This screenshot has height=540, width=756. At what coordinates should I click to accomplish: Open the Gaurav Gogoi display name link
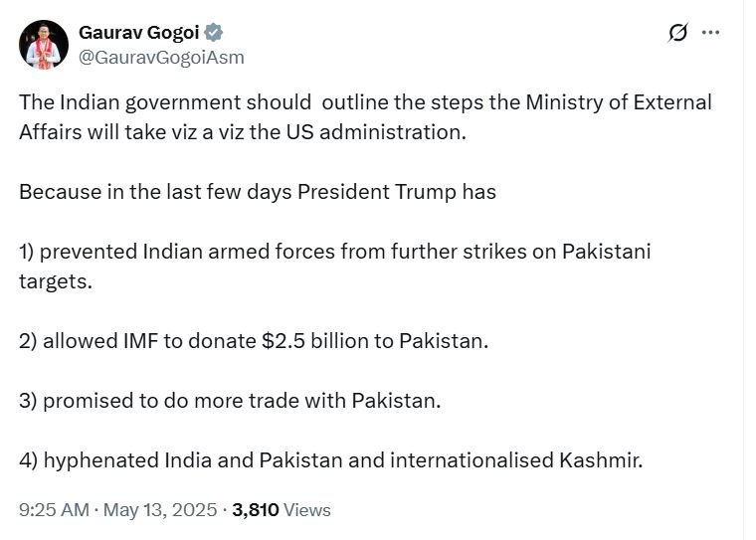tap(139, 33)
